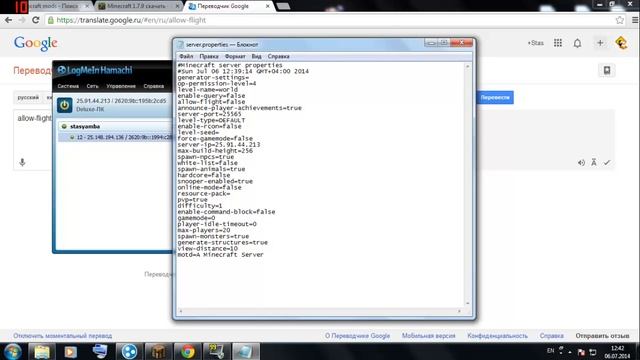Image resolution: width=640 pixels, height=360 pixels.
Task: Open the Chrome hamburger menu
Action: 635,20
